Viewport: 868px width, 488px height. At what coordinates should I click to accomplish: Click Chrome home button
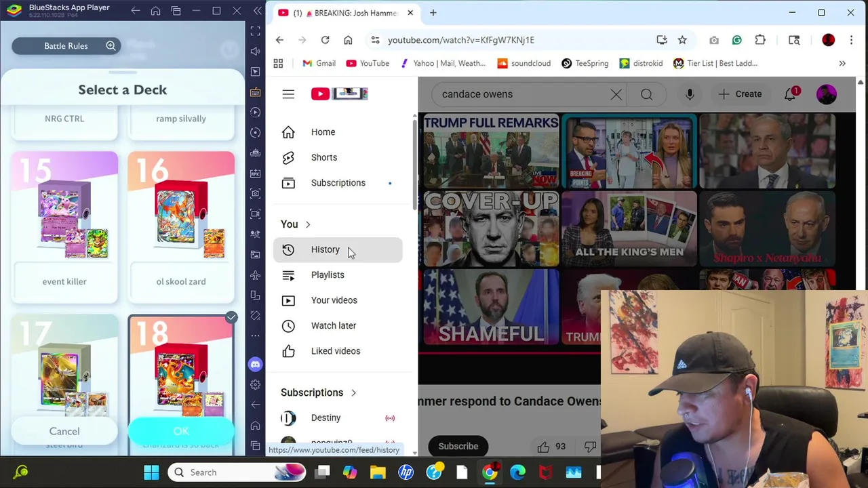point(348,40)
